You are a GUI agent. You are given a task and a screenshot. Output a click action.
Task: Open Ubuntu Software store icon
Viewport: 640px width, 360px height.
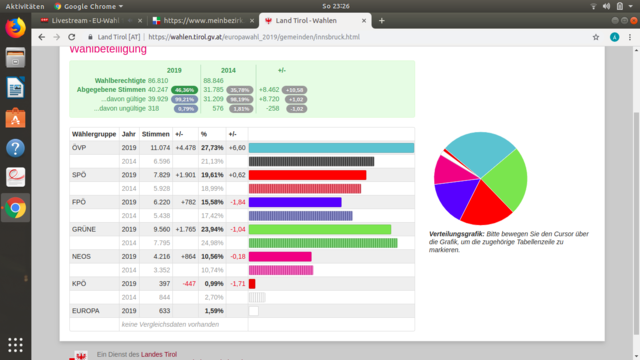(x=16, y=118)
